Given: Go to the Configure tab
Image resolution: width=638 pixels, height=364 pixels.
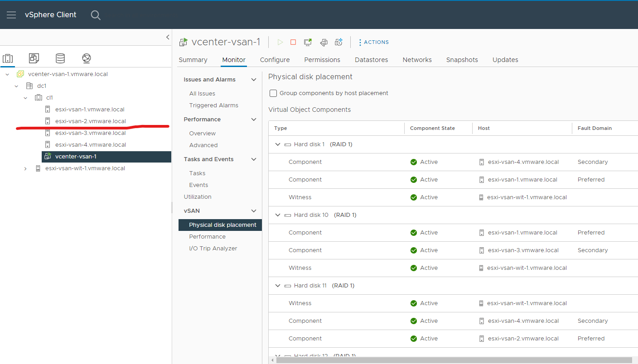Looking at the screenshot, I should coord(275,60).
